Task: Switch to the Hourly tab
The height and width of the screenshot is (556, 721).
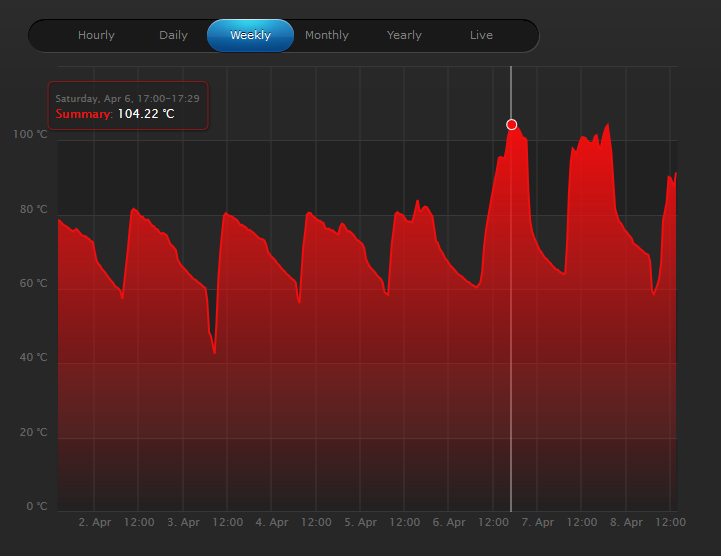Action: [x=96, y=35]
